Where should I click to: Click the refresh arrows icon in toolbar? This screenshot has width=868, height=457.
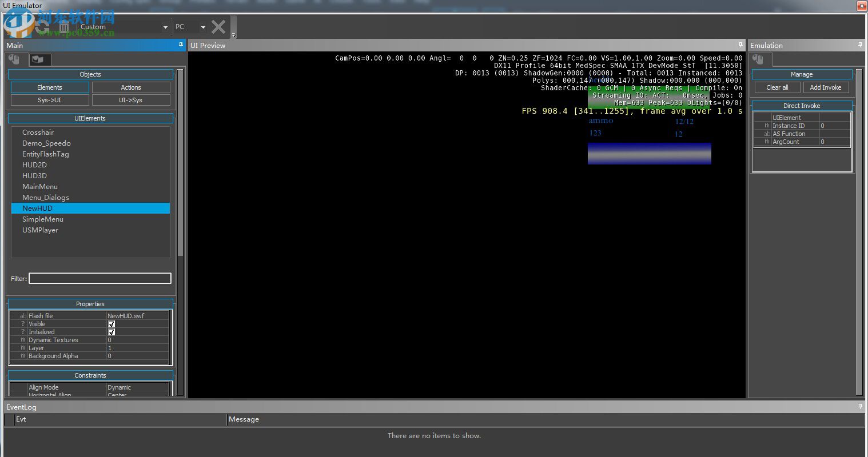(43, 26)
